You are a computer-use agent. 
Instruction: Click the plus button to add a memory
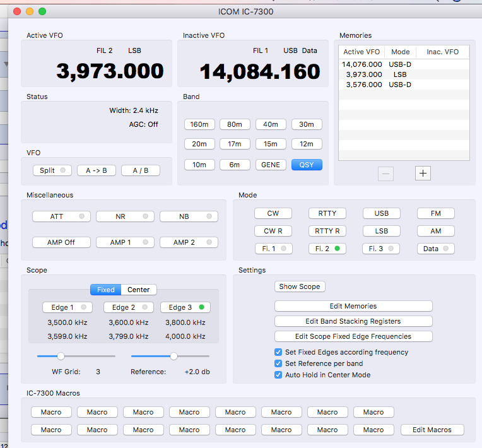coord(423,173)
